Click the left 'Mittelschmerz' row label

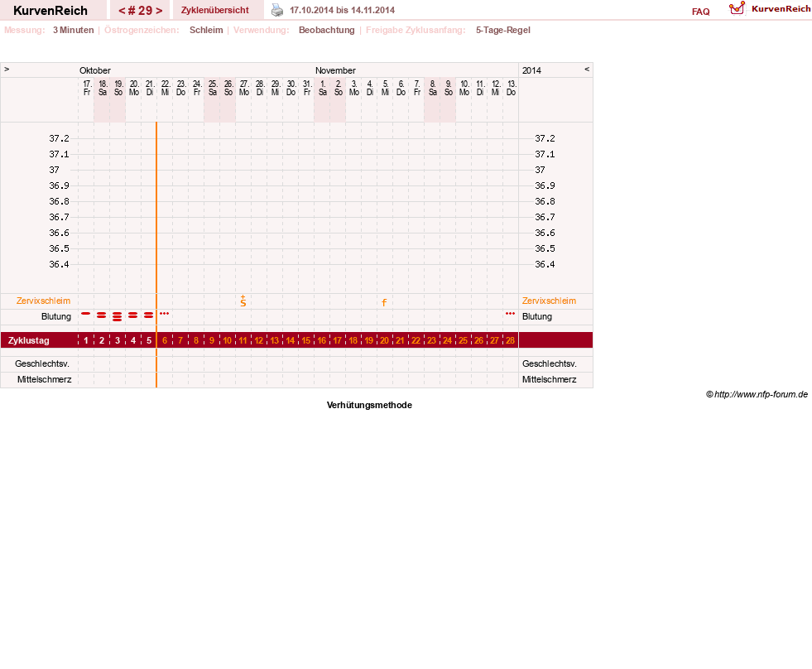click(x=44, y=379)
